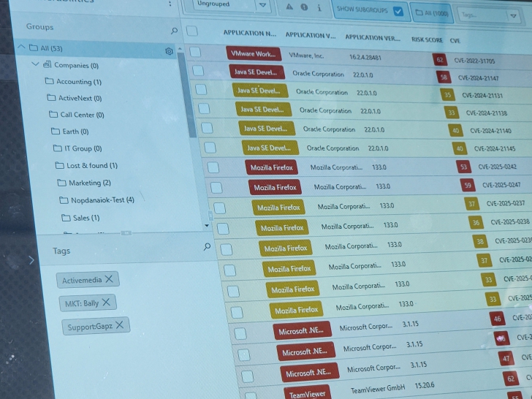Image resolution: width=532 pixels, height=399 pixels.
Task: Click risk score 62 badge for VMware
Action: point(440,60)
